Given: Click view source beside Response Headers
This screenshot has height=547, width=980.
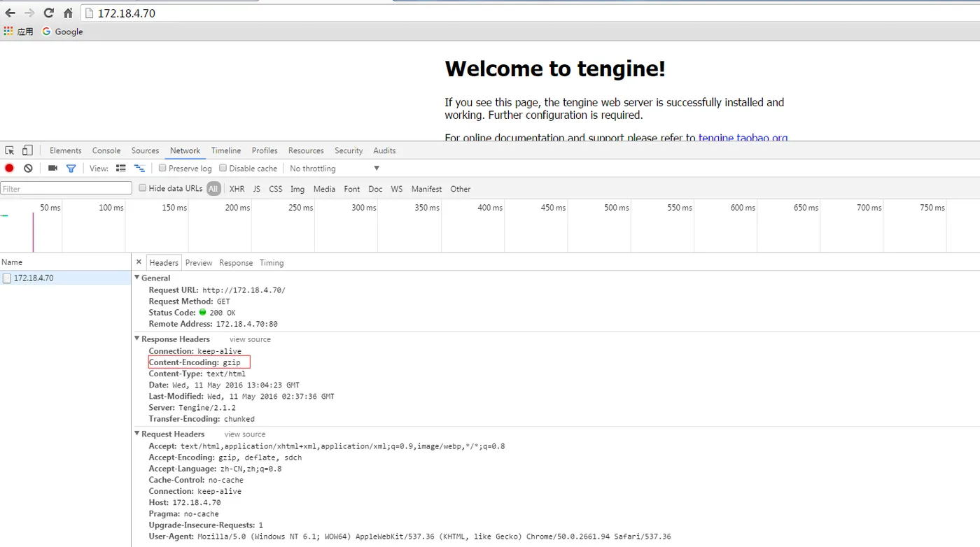Looking at the screenshot, I should [250, 339].
